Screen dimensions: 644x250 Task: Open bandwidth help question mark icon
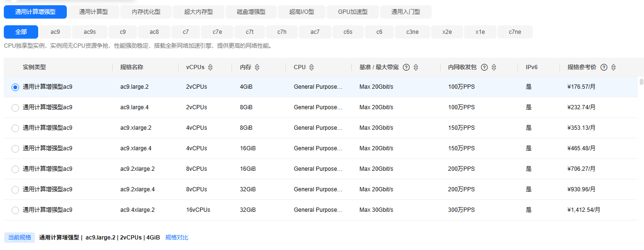click(406, 67)
